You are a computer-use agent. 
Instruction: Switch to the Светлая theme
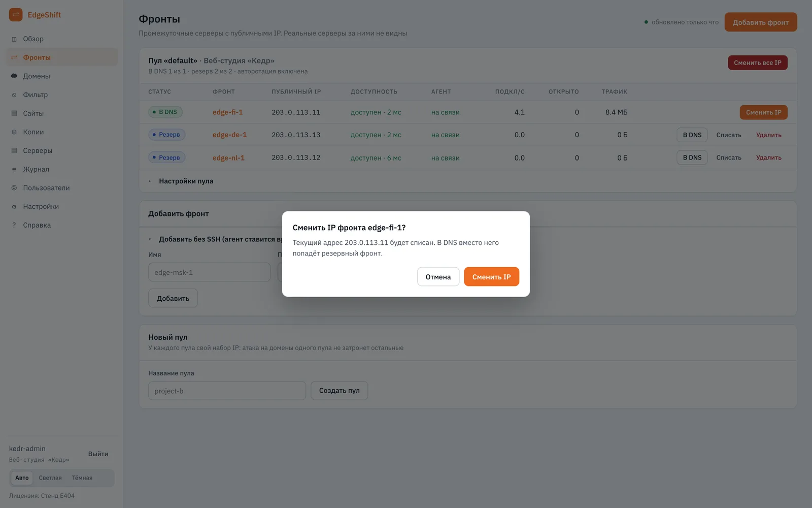click(50, 478)
